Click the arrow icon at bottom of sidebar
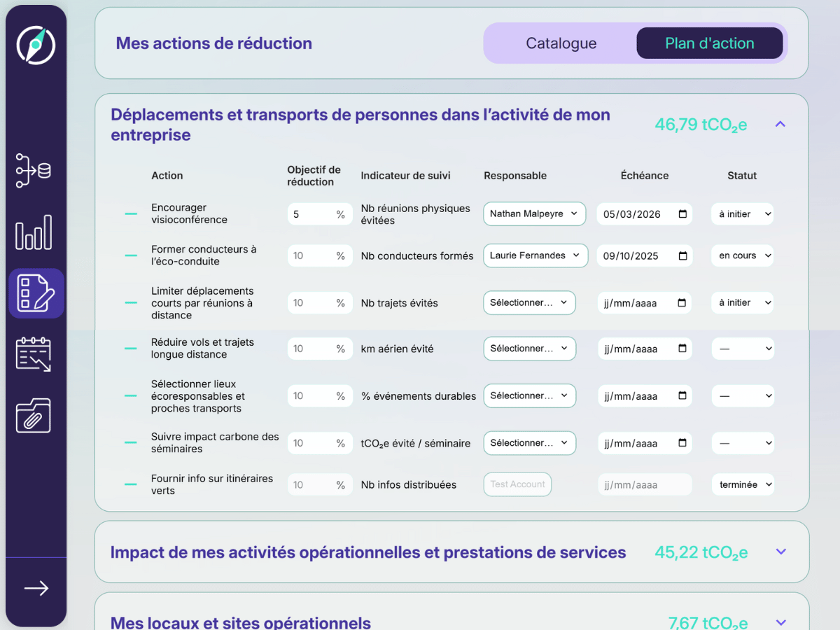Screen dimensions: 840x630 click(x=36, y=588)
